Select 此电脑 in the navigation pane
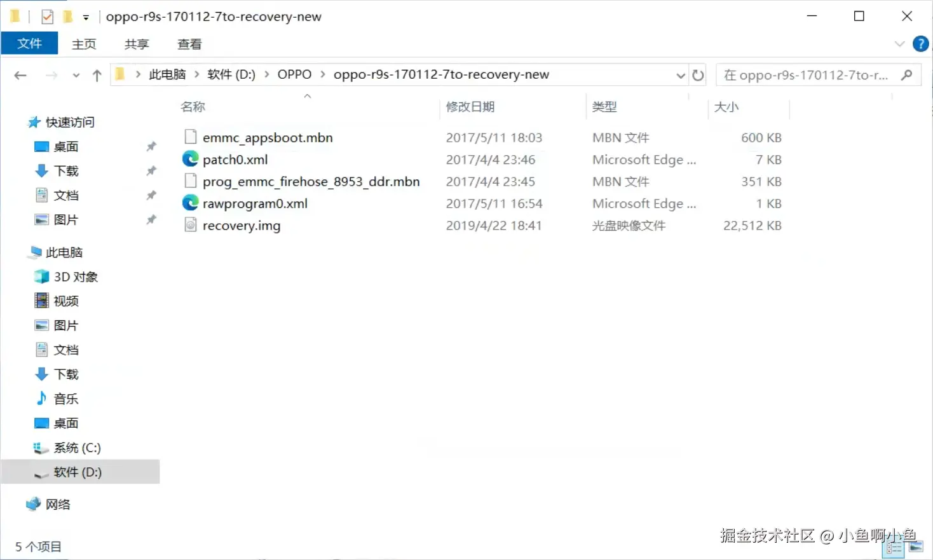The height and width of the screenshot is (560, 933). (64, 252)
